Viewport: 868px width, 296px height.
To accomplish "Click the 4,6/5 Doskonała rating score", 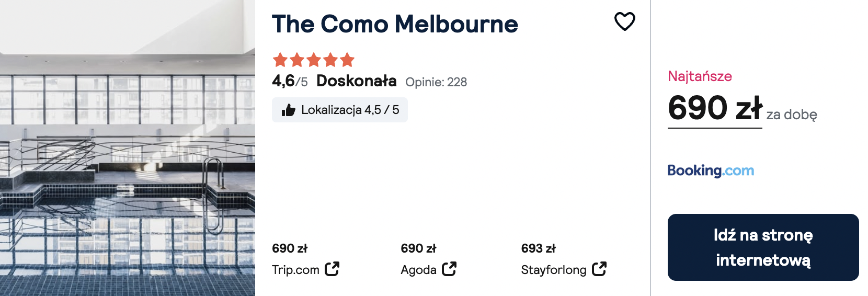I will [334, 81].
